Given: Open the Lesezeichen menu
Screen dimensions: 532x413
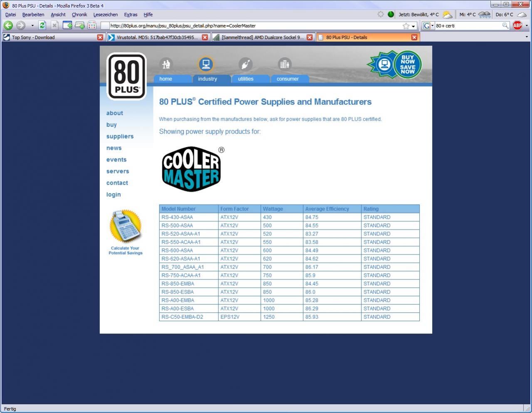Looking at the screenshot, I should pos(106,15).
